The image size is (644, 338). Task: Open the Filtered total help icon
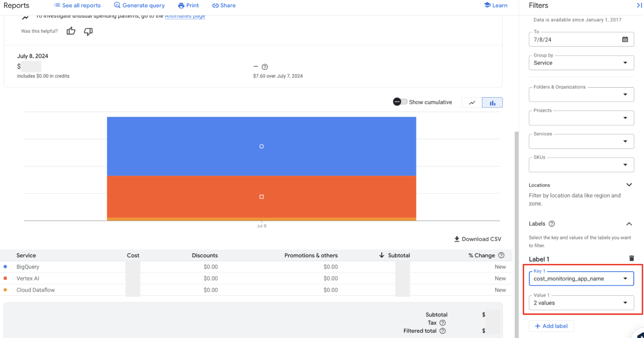(442, 331)
